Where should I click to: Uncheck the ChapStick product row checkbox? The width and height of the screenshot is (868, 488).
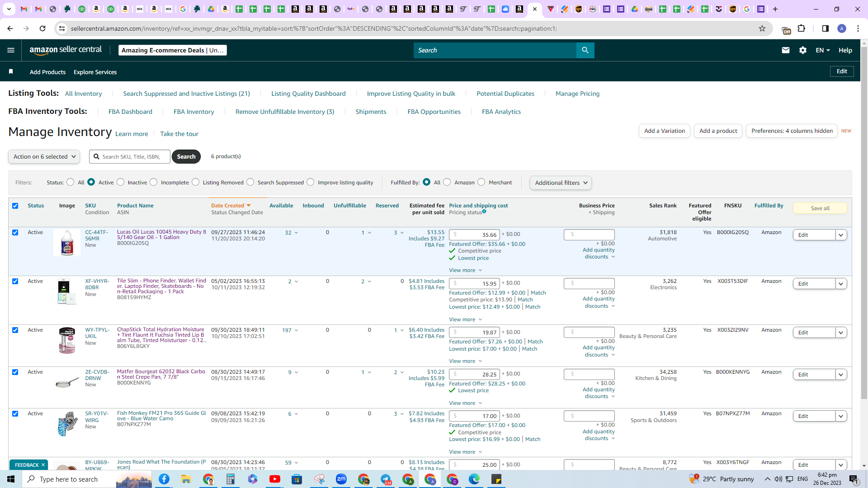point(15,330)
